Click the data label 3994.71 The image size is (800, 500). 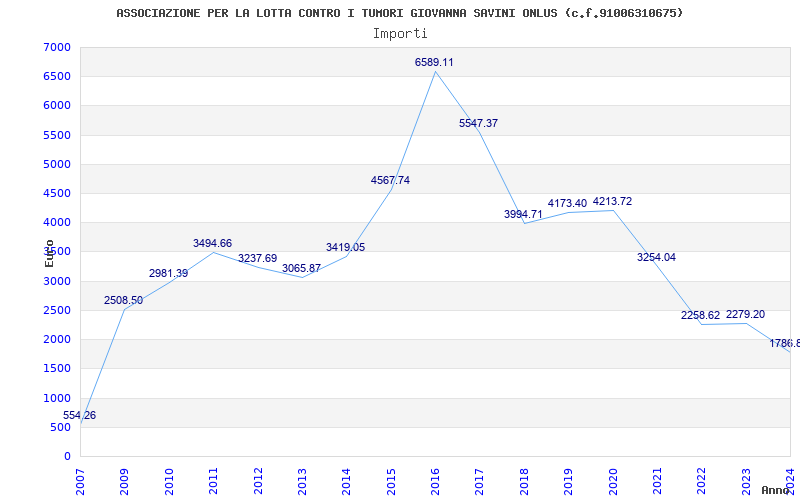[523, 214]
